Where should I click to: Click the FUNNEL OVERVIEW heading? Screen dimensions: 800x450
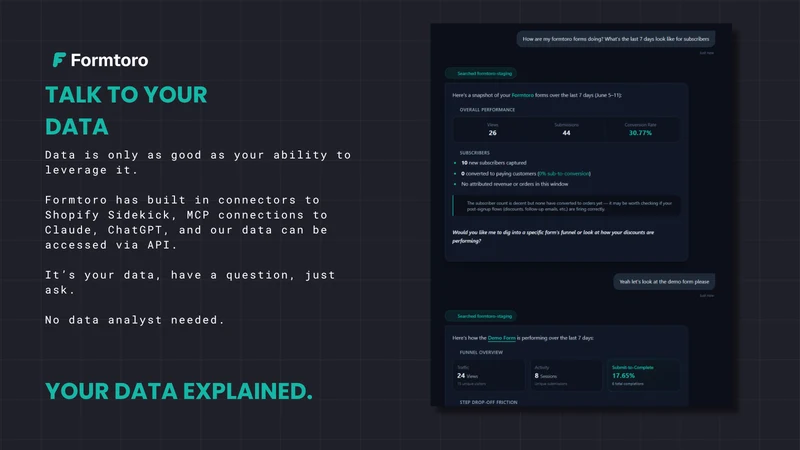click(x=481, y=353)
